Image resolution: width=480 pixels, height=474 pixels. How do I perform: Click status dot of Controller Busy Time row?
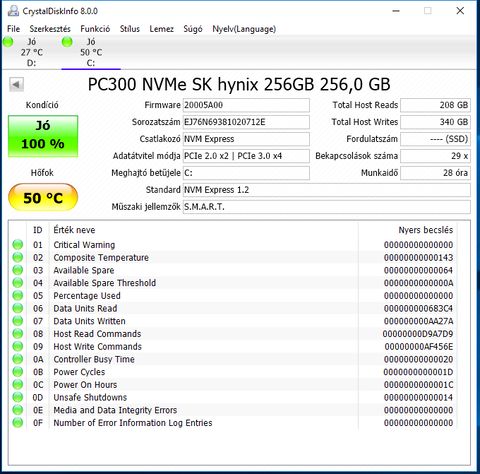18,359
